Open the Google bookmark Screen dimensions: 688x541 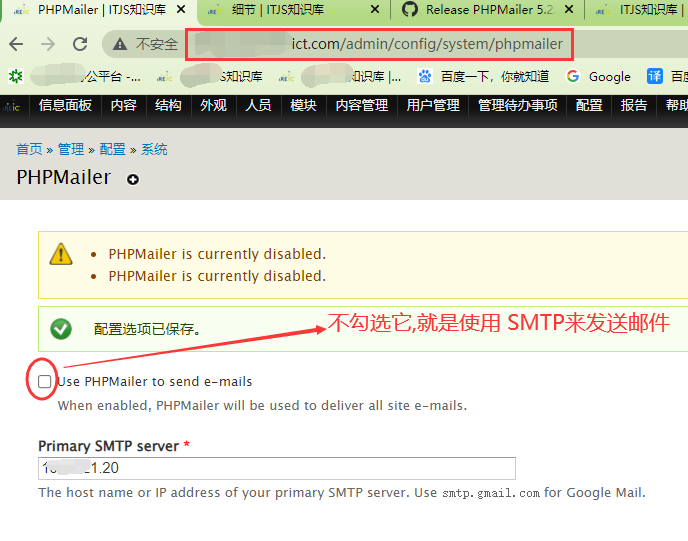coord(598,76)
